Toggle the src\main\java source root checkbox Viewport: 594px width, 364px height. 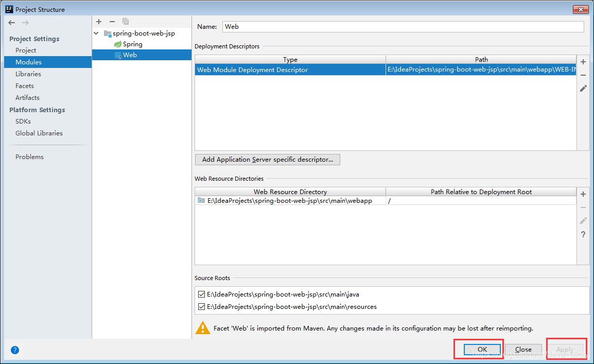click(202, 294)
